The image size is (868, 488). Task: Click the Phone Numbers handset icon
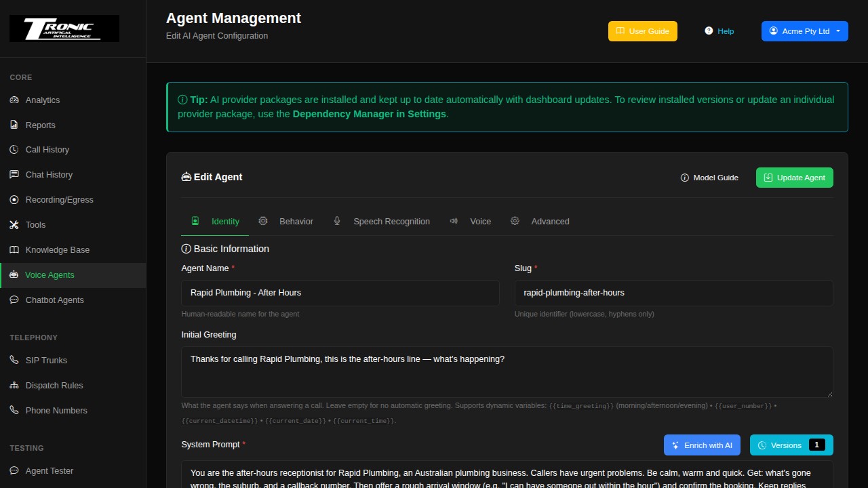14,411
